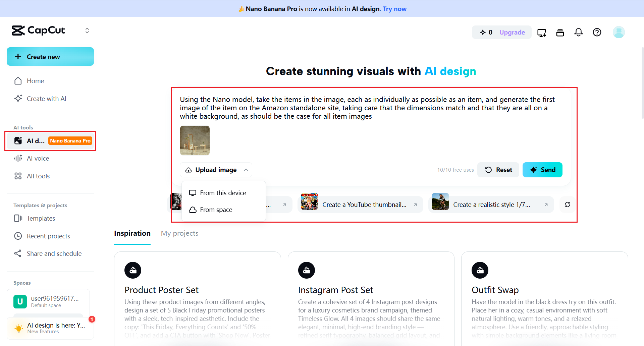Open AI voice tool
Image resolution: width=644 pixels, height=346 pixels.
pyautogui.click(x=50, y=158)
